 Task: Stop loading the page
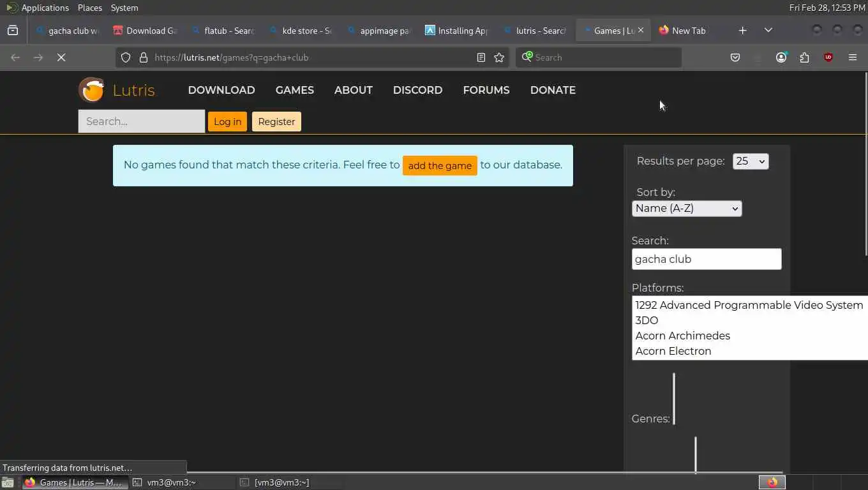(x=61, y=57)
